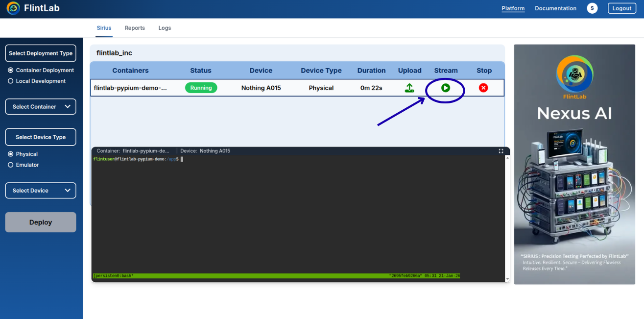Click terminal header Device: Nothing A015
The height and width of the screenshot is (319, 644).
205,151
